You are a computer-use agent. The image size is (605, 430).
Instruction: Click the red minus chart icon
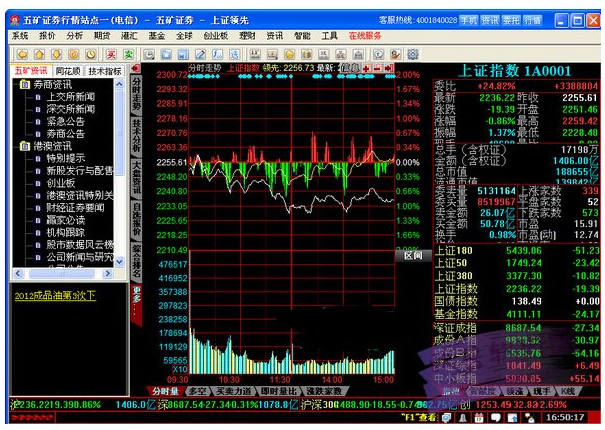click(377, 69)
